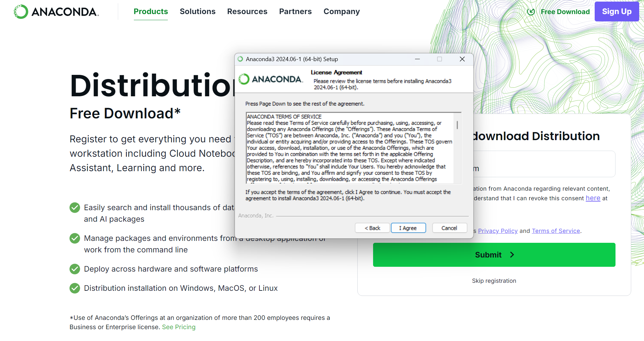Click the Anaconda logo in website header

pyautogui.click(x=56, y=12)
